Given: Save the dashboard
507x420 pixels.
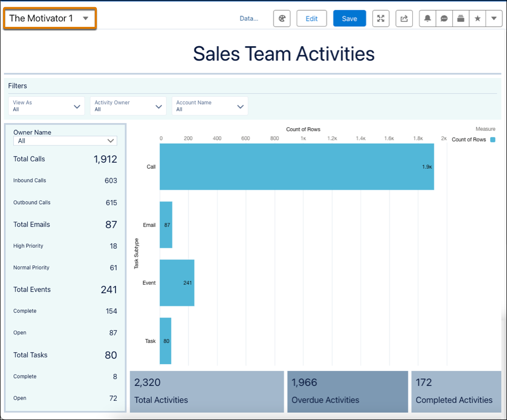Looking at the screenshot, I should coord(349,18).
